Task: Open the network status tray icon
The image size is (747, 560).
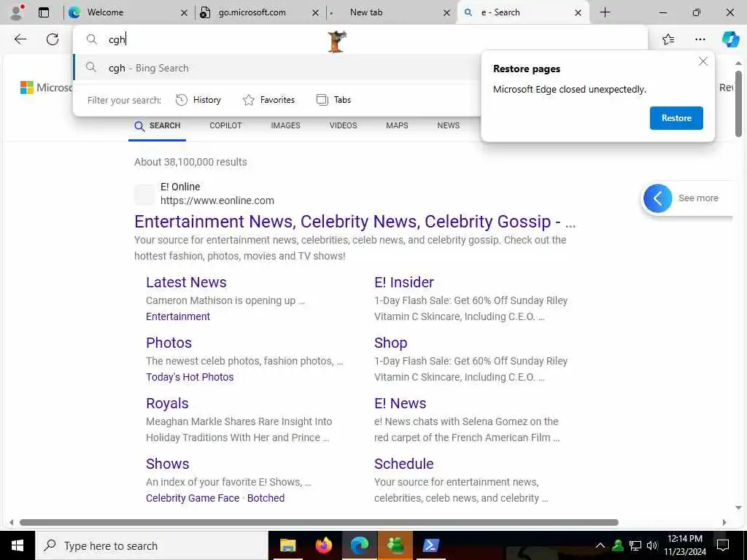Action: [x=635, y=545]
